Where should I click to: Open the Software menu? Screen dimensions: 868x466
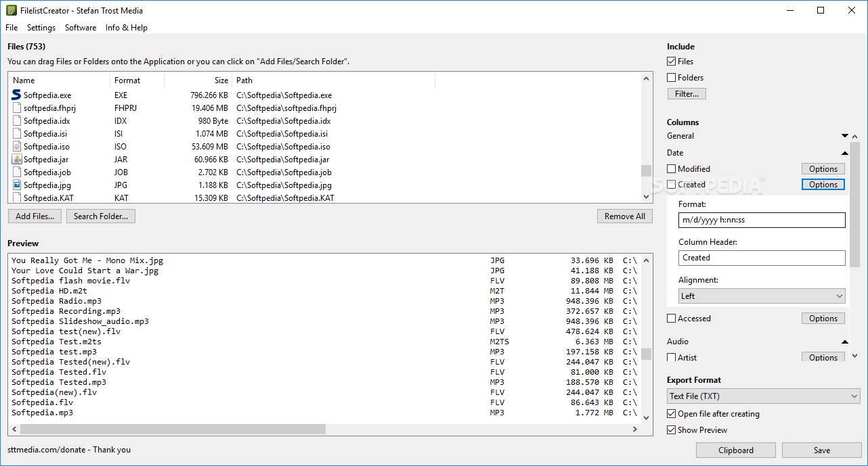[81, 28]
